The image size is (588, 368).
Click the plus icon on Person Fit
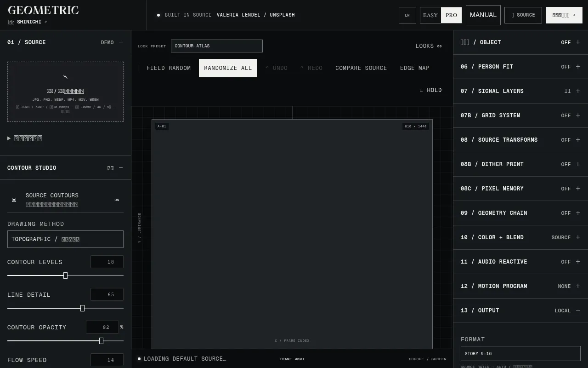[x=578, y=67]
